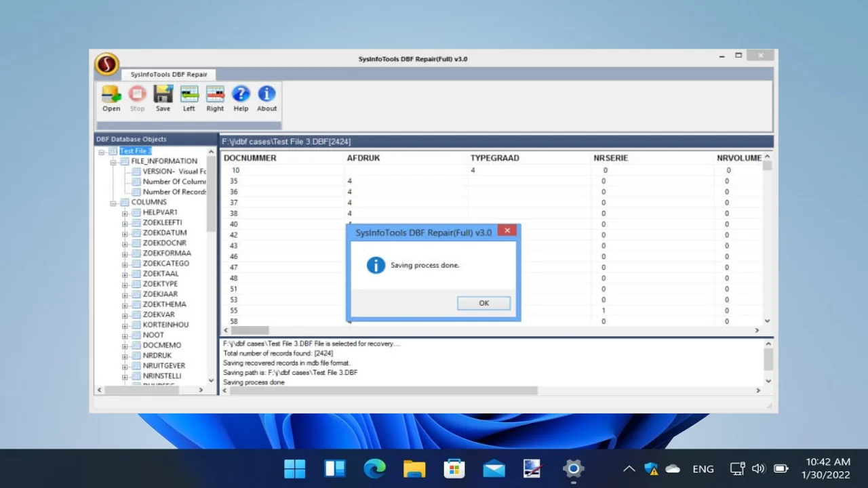Open the Widgets icon on the taskbar
Image resolution: width=868 pixels, height=488 pixels.
click(x=334, y=468)
